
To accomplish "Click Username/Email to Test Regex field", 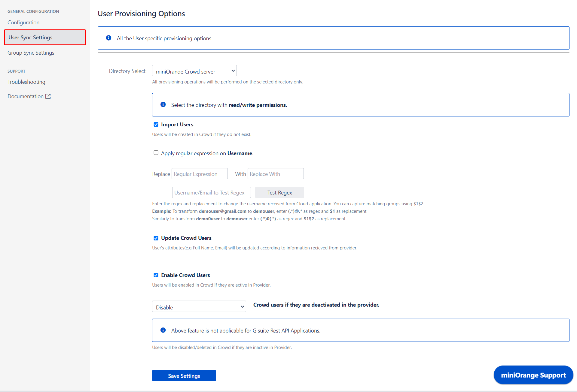I will [x=211, y=192].
